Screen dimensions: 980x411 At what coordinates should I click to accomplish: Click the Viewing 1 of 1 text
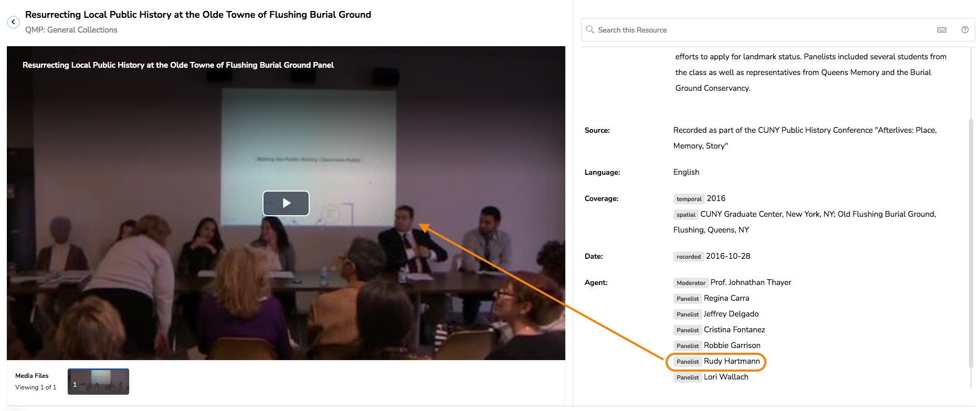[x=36, y=387]
